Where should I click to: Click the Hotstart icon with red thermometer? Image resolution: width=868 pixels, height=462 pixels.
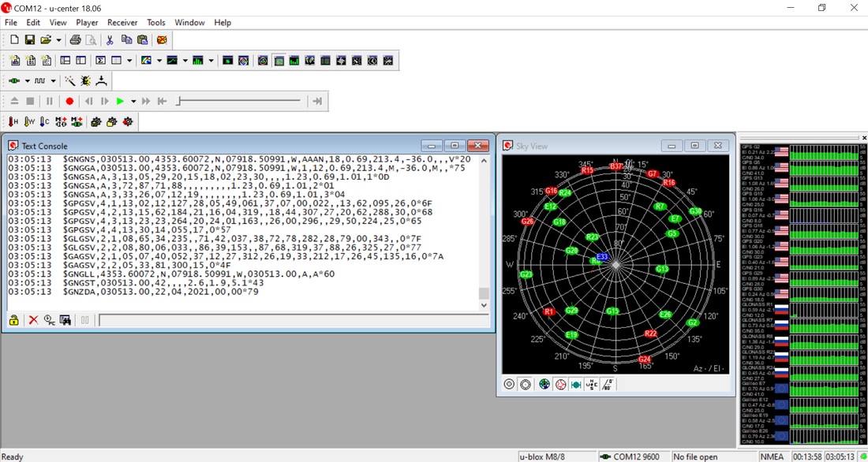13,121
